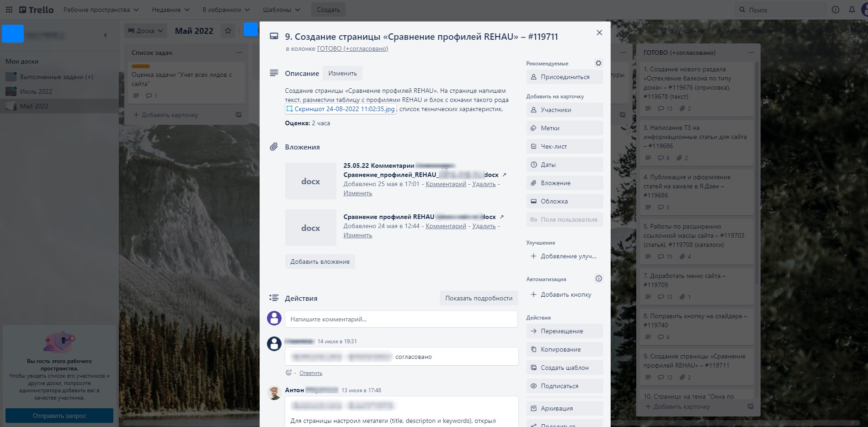Star the Май 2022 board

228,31
